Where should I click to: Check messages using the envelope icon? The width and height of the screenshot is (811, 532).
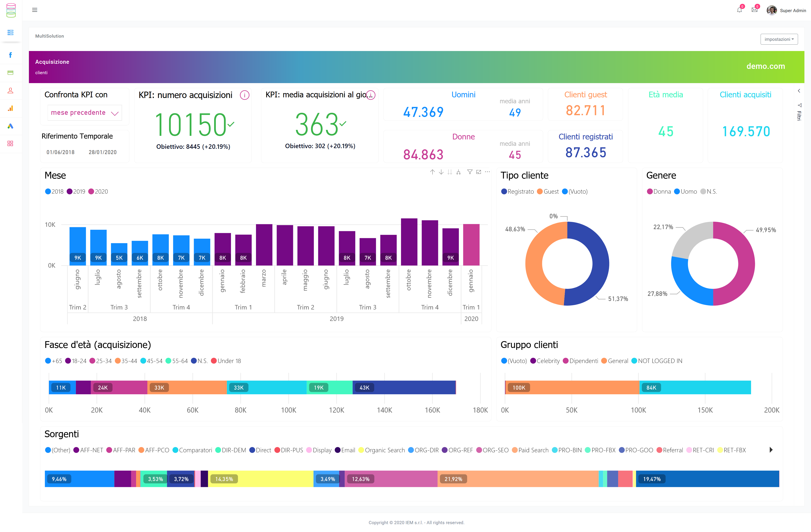point(754,10)
